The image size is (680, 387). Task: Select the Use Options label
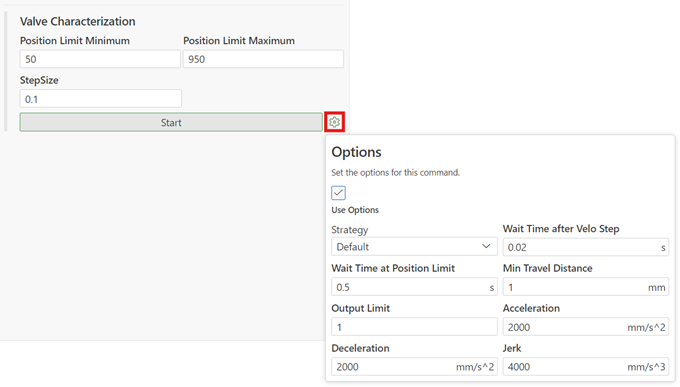tap(355, 210)
